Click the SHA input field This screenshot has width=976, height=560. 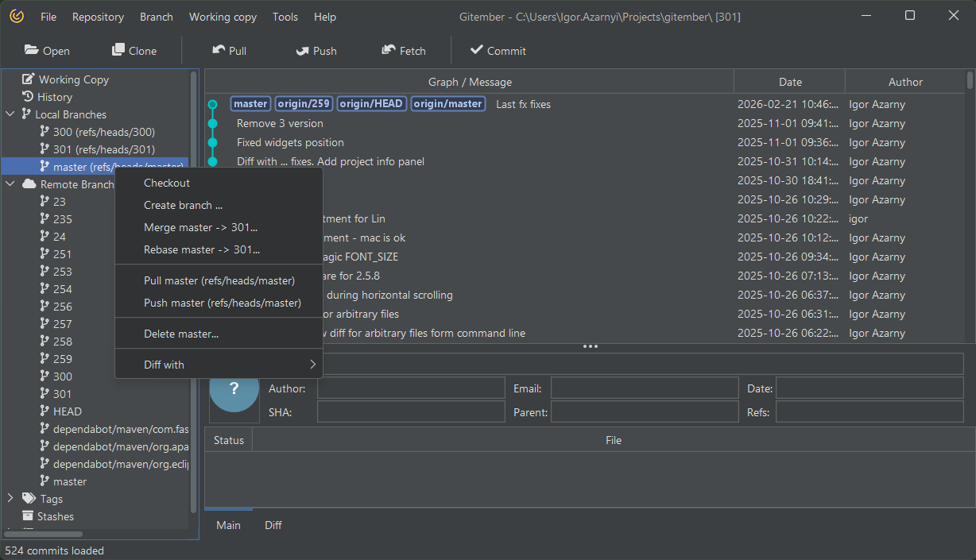[410, 412]
